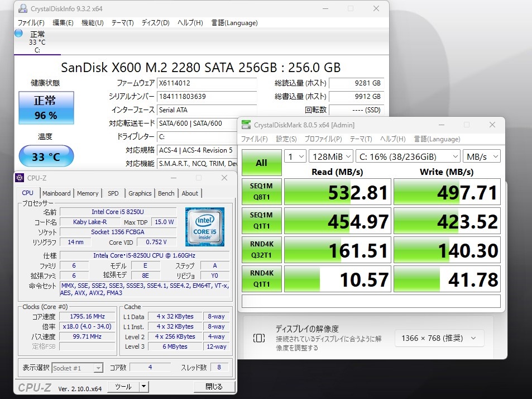This screenshot has height=399, width=532.
Task: Switch to the Memory tab in CPU-Z
Action: 88,193
